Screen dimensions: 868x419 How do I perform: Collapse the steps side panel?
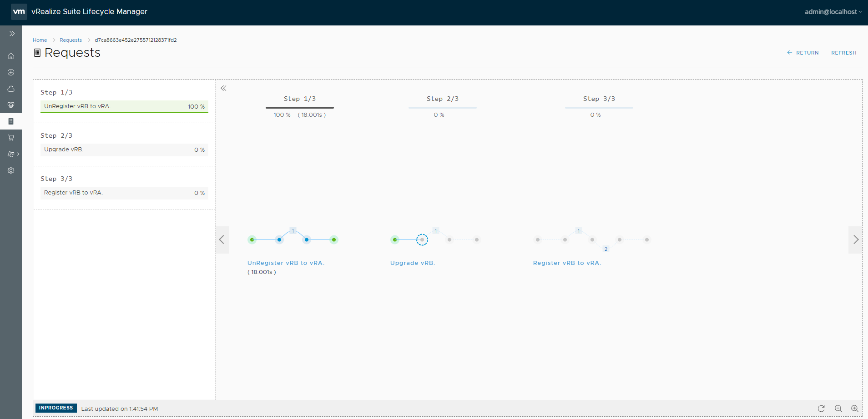[x=223, y=88]
